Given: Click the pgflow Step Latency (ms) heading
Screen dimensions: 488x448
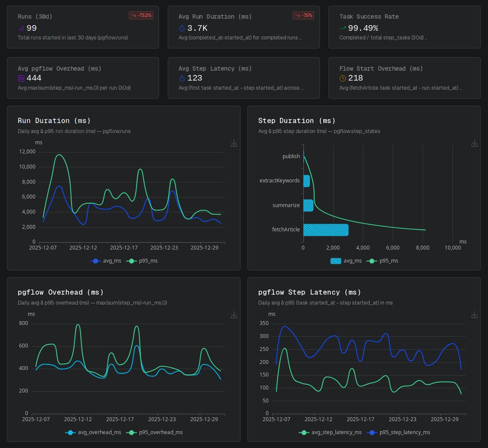Looking at the screenshot, I should tap(310, 292).
